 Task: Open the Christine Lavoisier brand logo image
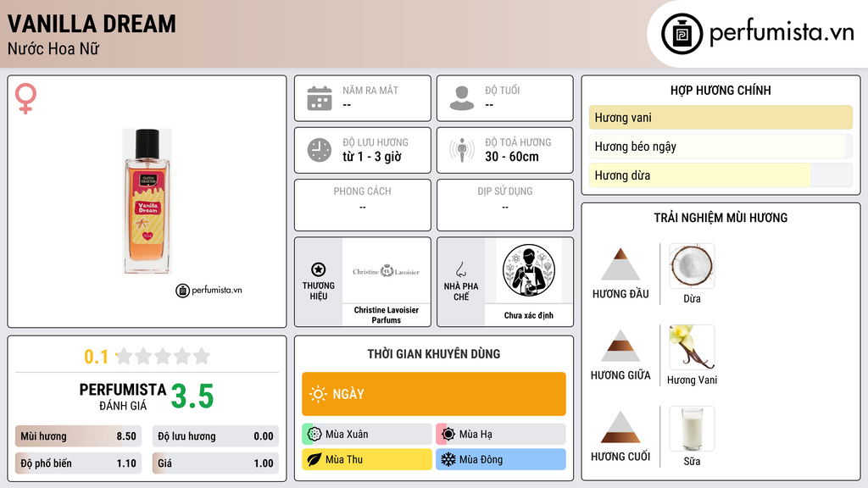pos(386,271)
